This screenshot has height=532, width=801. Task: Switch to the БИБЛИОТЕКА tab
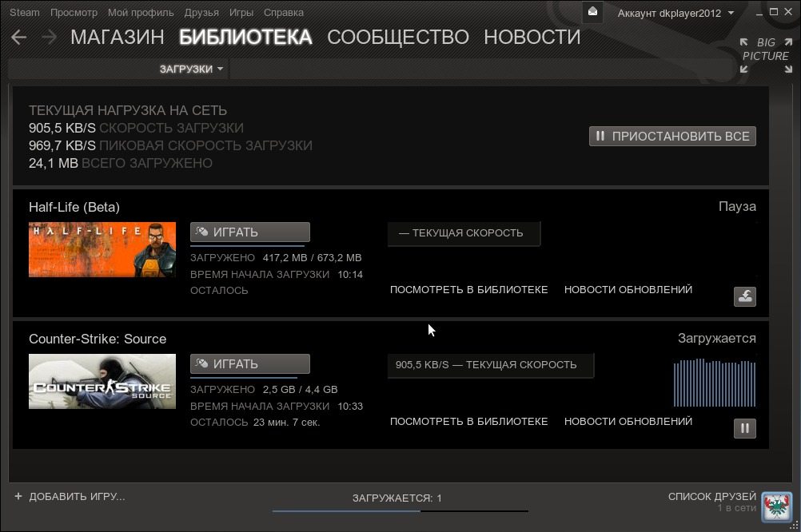[245, 37]
